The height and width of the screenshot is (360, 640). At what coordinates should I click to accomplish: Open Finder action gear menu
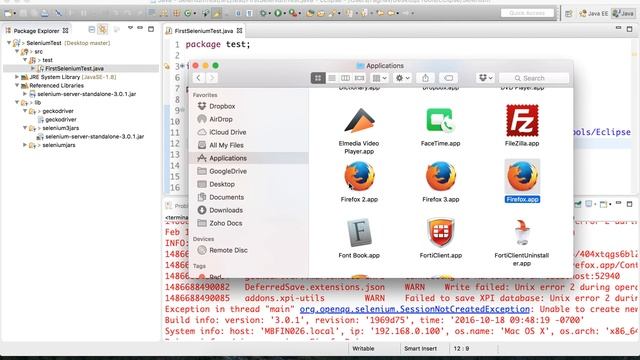tap(402, 78)
